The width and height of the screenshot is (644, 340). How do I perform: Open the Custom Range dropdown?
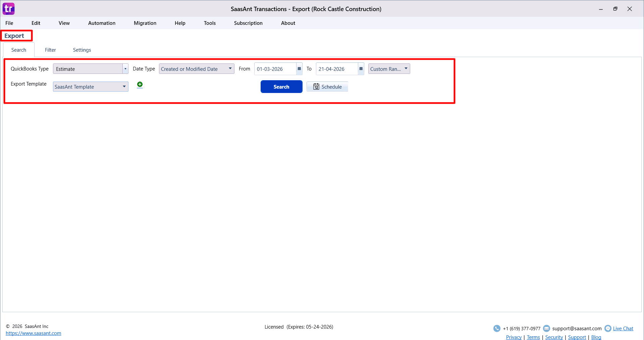click(x=389, y=69)
